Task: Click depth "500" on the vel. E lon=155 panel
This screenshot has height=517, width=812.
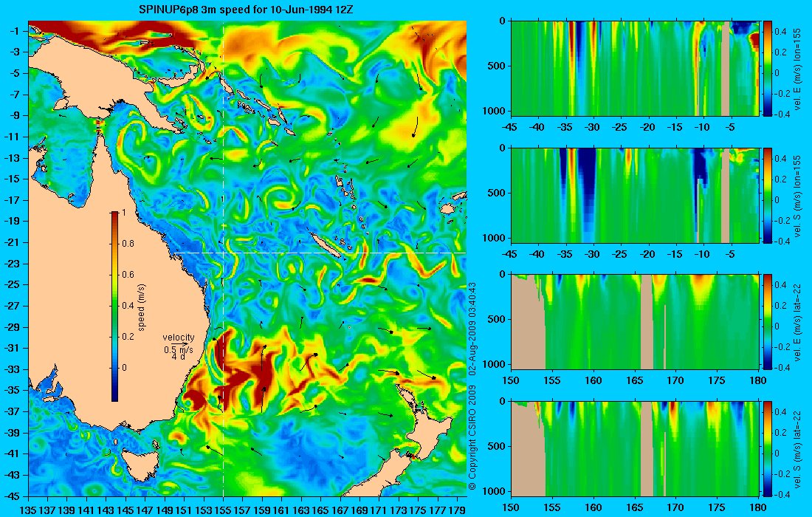Action: (498, 66)
